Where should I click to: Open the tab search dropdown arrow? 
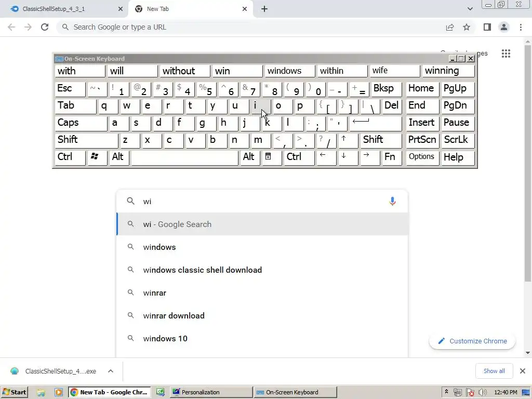[470, 9]
